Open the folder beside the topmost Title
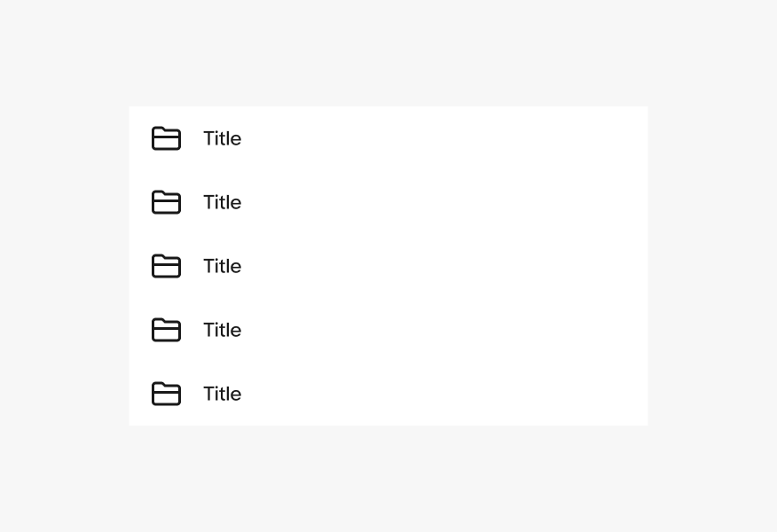 (166, 138)
